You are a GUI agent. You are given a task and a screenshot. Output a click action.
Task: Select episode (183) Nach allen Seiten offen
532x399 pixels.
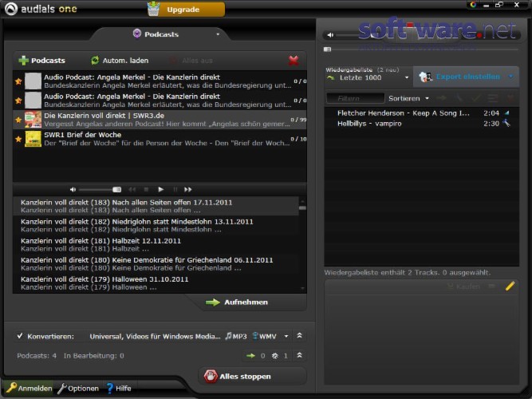[156, 206]
